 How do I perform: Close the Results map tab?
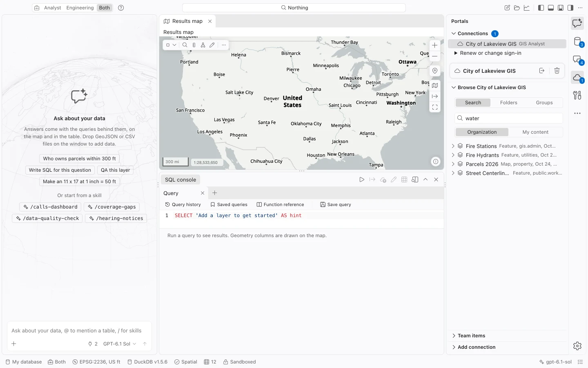pos(210,21)
